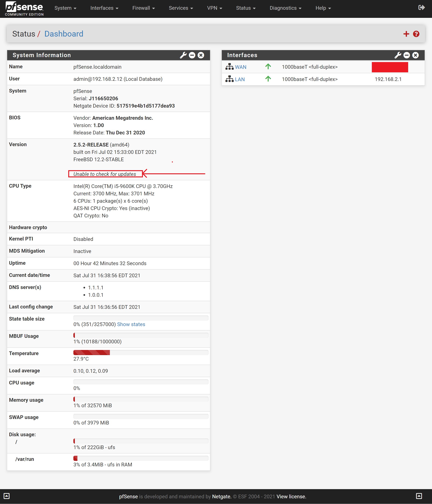Collapse the Interfaces widget with the minus icon
Viewport: 432px width, 504px height.
407,55
